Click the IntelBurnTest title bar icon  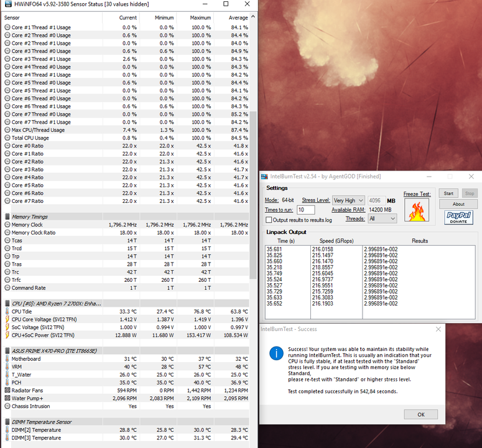click(264, 177)
